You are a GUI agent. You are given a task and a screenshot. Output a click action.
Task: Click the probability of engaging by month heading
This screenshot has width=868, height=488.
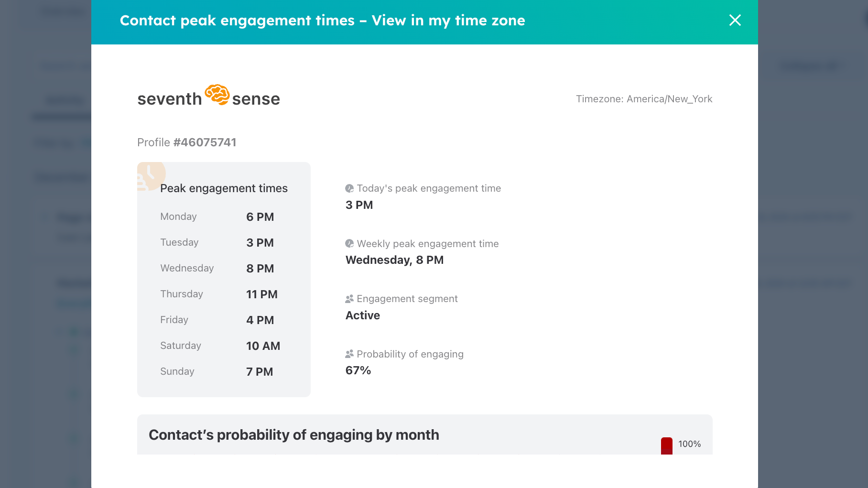tap(293, 435)
